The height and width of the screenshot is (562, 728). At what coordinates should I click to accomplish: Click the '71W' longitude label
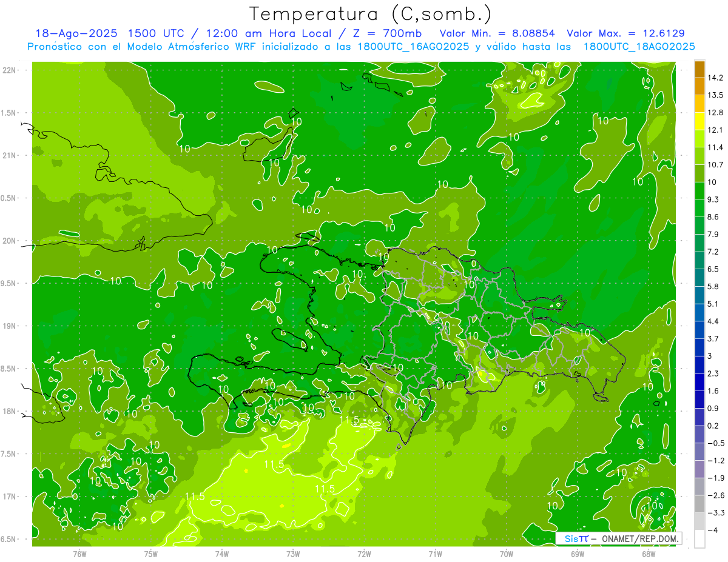435,554
